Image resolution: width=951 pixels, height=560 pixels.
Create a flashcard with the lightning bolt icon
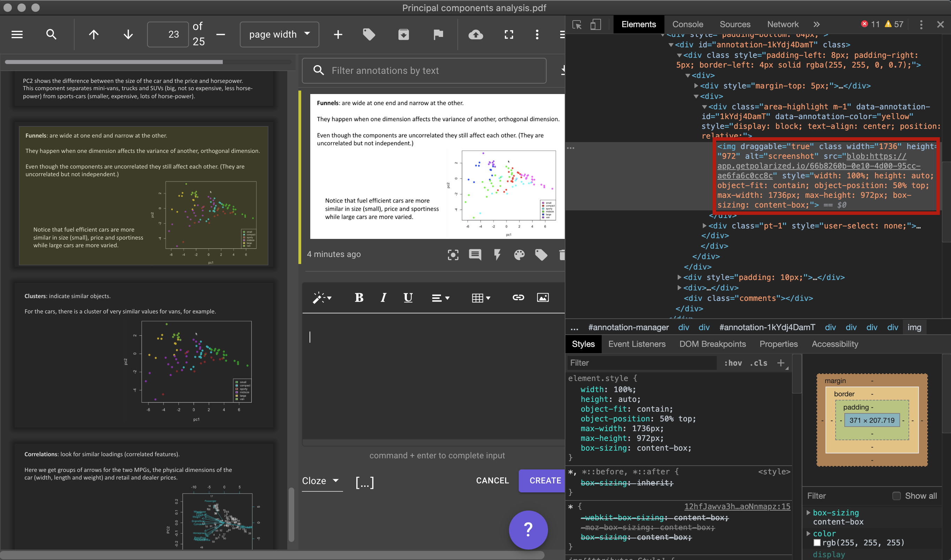(x=497, y=255)
